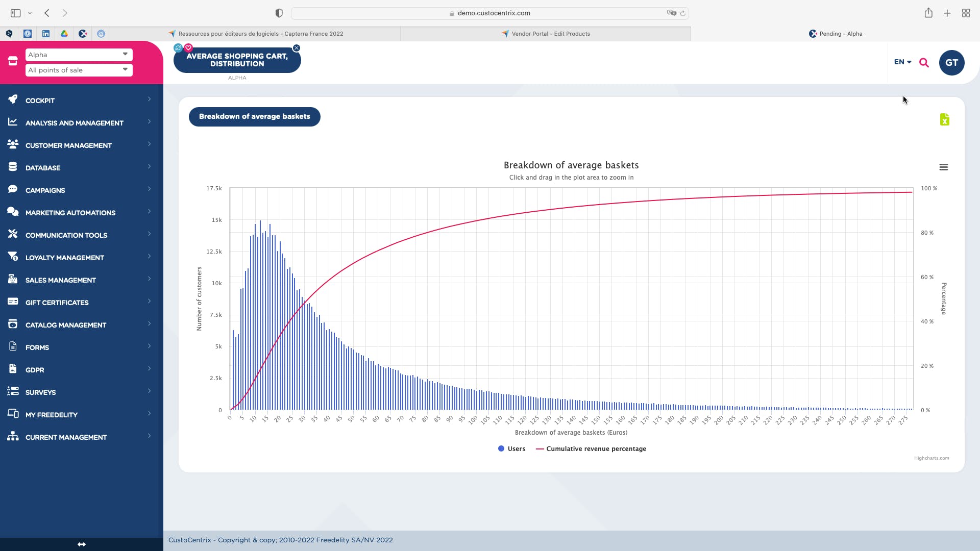This screenshot has width=980, height=551.
Task: Click Safari share icon
Action: coord(928,13)
